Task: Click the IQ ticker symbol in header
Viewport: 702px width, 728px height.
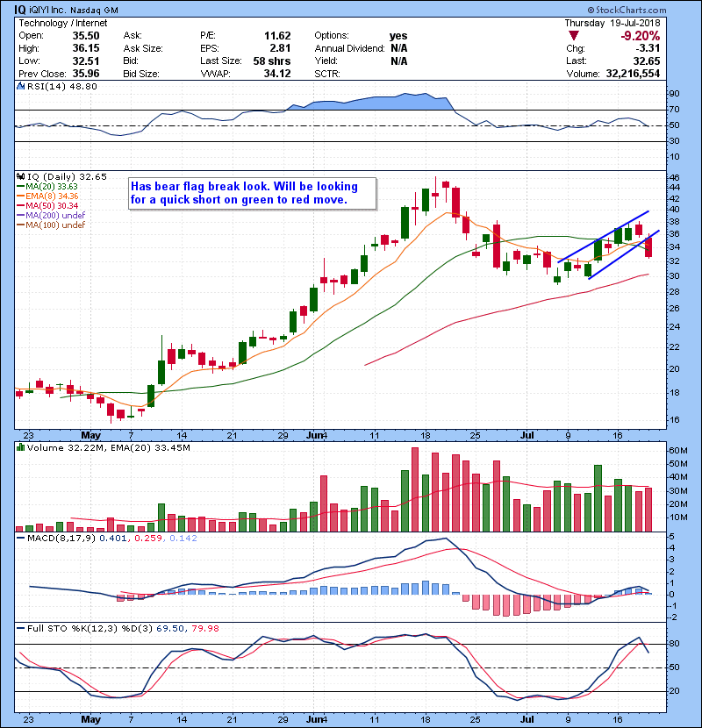Action: (19, 10)
